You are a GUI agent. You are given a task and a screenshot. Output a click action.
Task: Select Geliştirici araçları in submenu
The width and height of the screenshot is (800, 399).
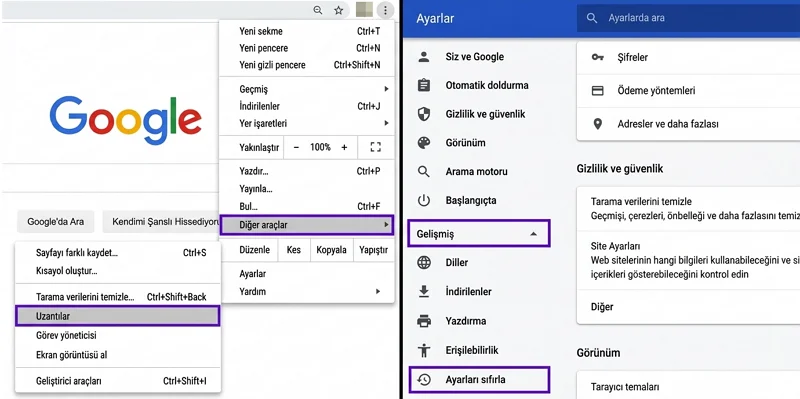point(118,381)
